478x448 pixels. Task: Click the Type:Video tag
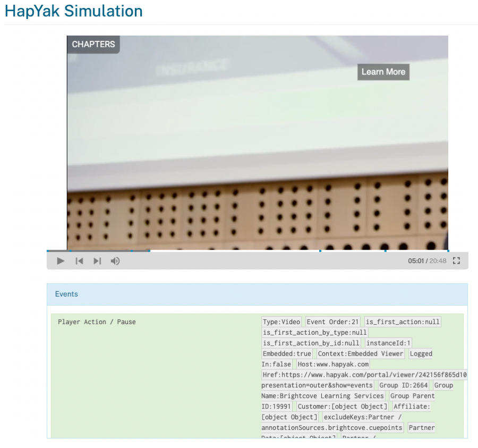tap(281, 322)
